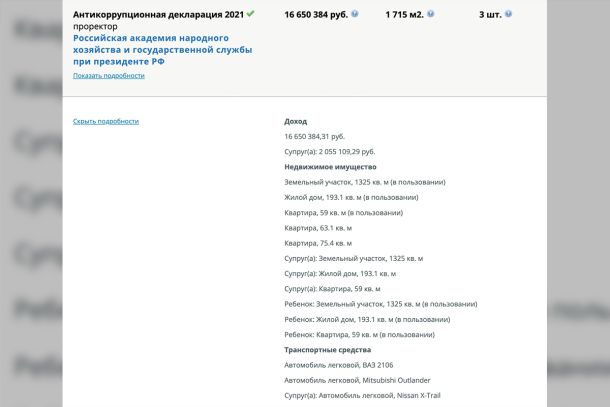Image resolution: width=610 pixels, height=407 pixels.
Task: Click the Доход section heading
Action: (x=296, y=121)
